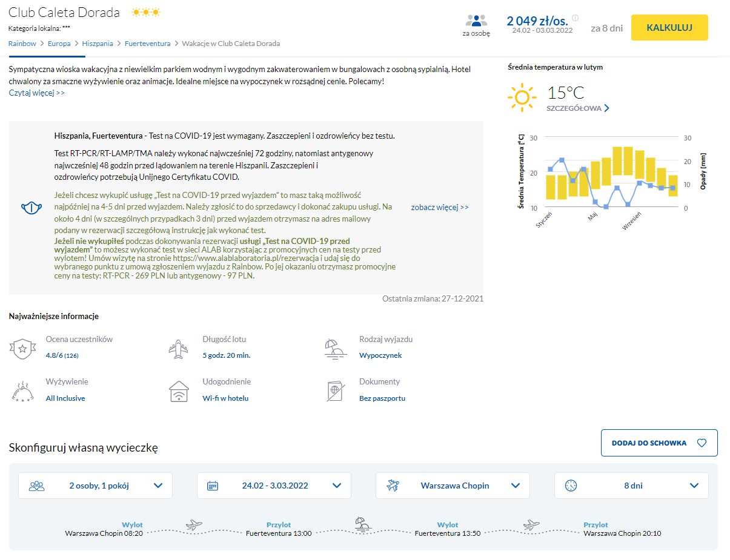The height and width of the screenshot is (560, 730).
Task: Open the 2 osoby, 1 pokój dropdown
Action: coord(95,486)
